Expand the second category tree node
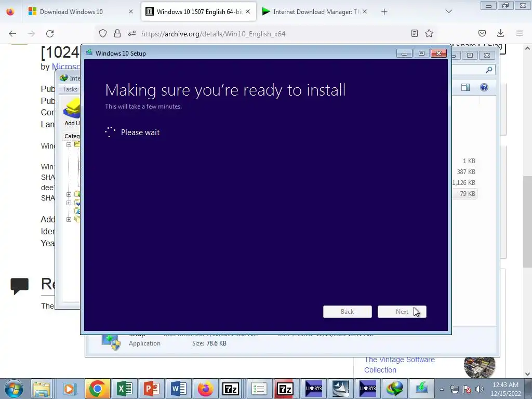This screenshot has height=399, width=532. click(69, 194)
